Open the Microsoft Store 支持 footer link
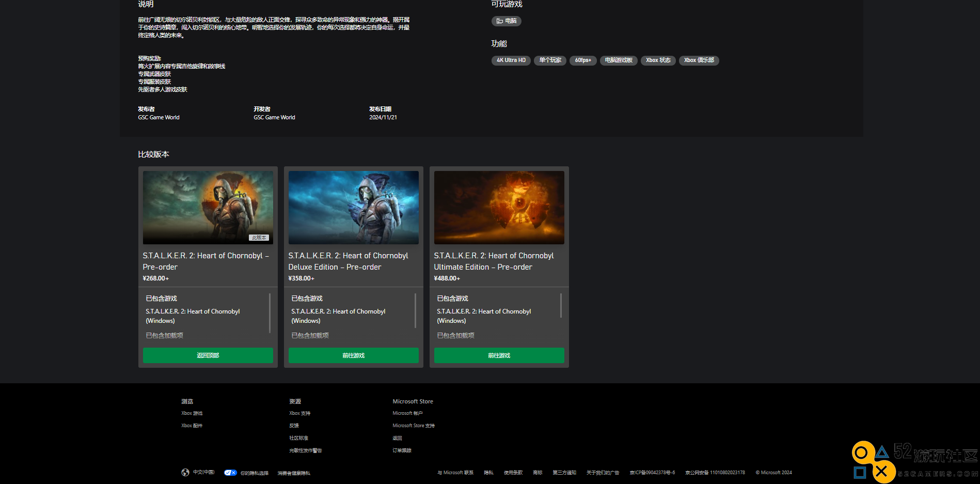This screenshot has height=484, width=980. [414, 426]
